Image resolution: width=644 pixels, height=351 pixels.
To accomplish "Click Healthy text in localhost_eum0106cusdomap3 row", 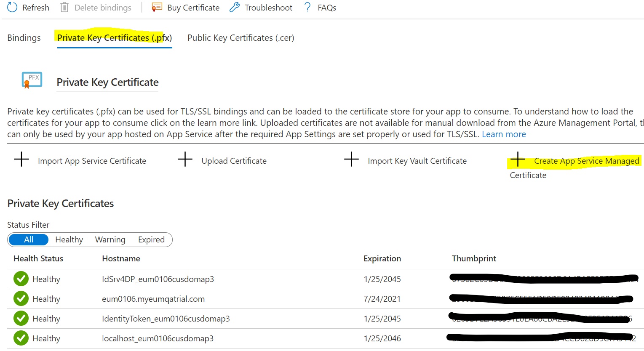I will [x=46, y=338].
